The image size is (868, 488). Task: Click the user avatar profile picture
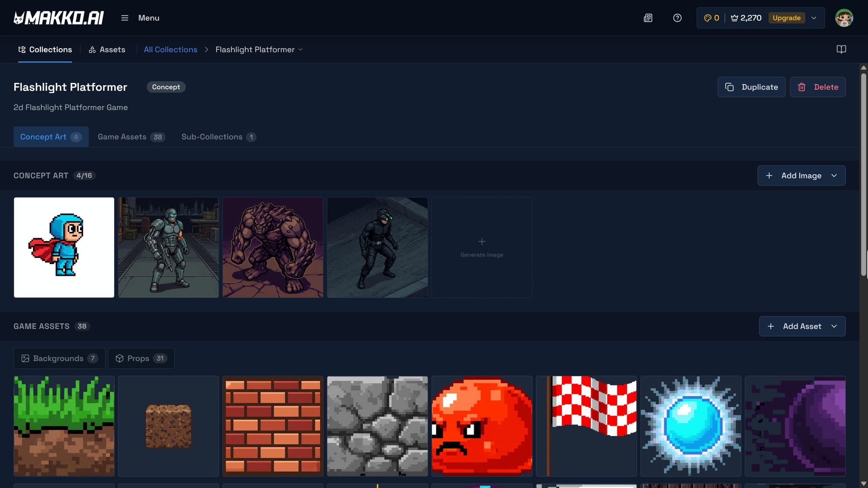click(x=844, y=18)
